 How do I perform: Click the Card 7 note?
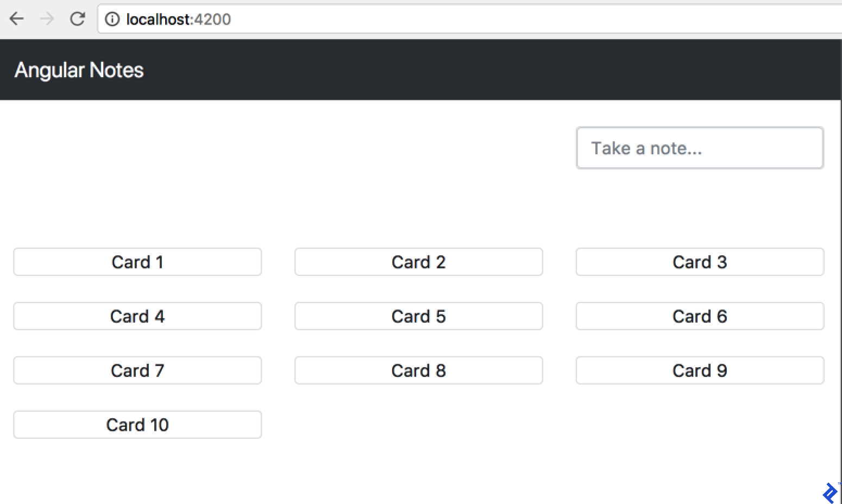(137, 371)
